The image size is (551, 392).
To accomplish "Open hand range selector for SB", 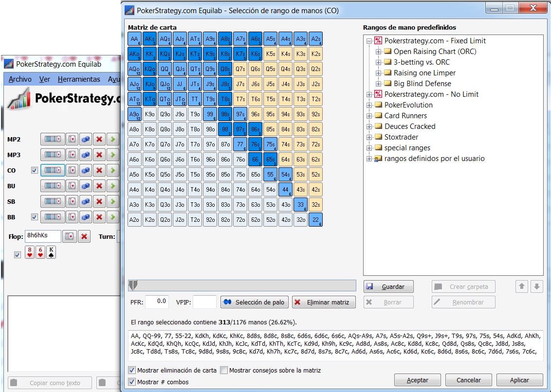I will 53,201.
